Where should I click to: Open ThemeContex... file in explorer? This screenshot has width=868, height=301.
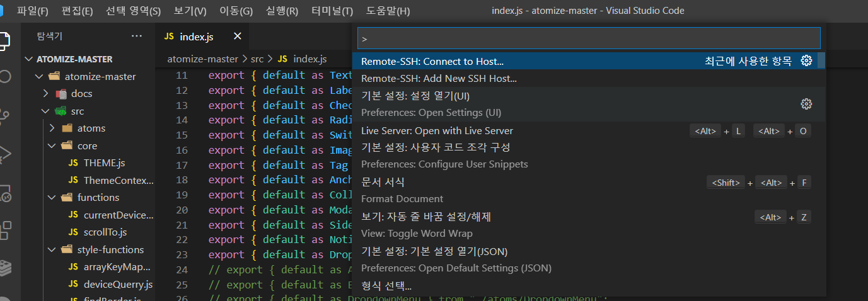tap(119, 180)
